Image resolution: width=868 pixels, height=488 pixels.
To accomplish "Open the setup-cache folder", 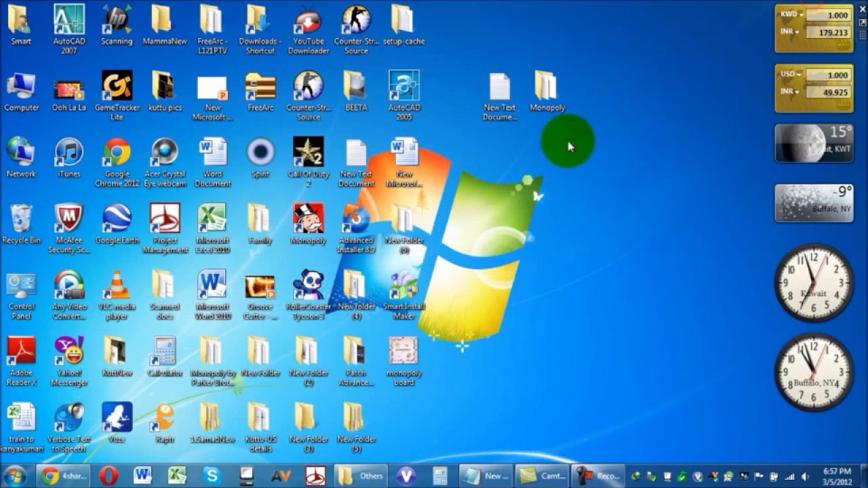I will (404, 26).
